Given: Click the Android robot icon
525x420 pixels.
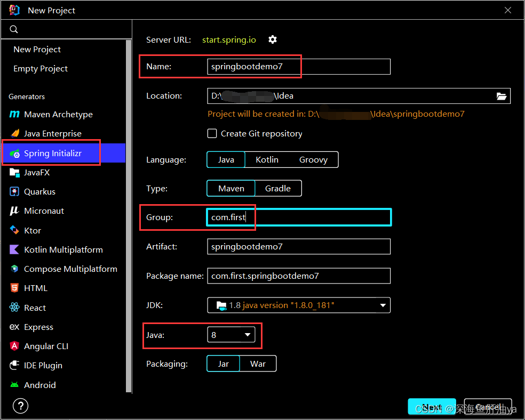Looking at the screenshot, I should [14, 385].
